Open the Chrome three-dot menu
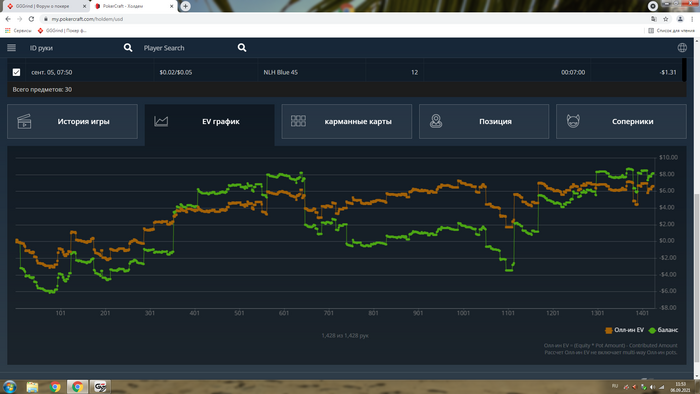 click(x=692, y=19)
